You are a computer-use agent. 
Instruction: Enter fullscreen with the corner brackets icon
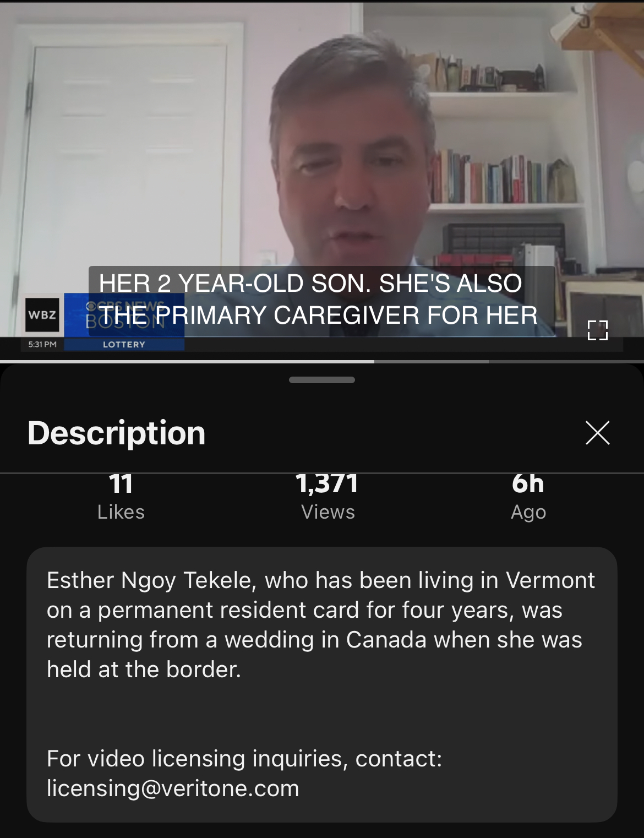click(x=598, y=330)
